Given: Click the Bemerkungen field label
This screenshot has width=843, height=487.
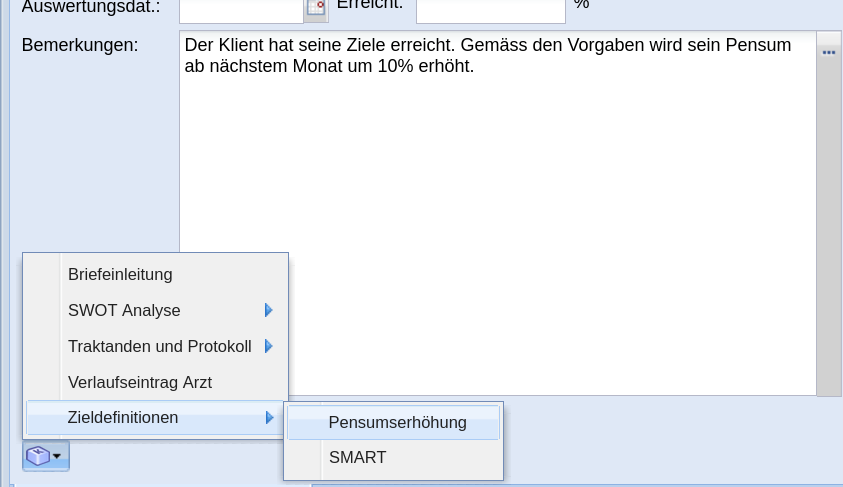Looking at the screenshot, I should point(80,45).
